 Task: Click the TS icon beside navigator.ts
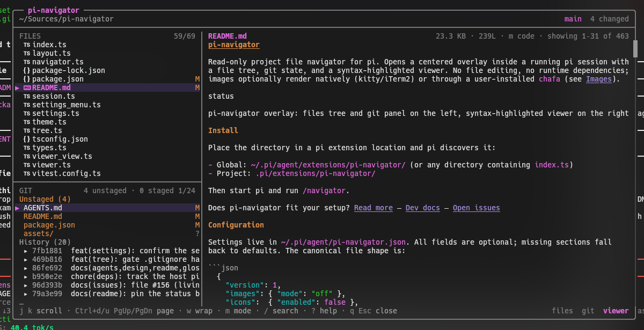[27, 62]
